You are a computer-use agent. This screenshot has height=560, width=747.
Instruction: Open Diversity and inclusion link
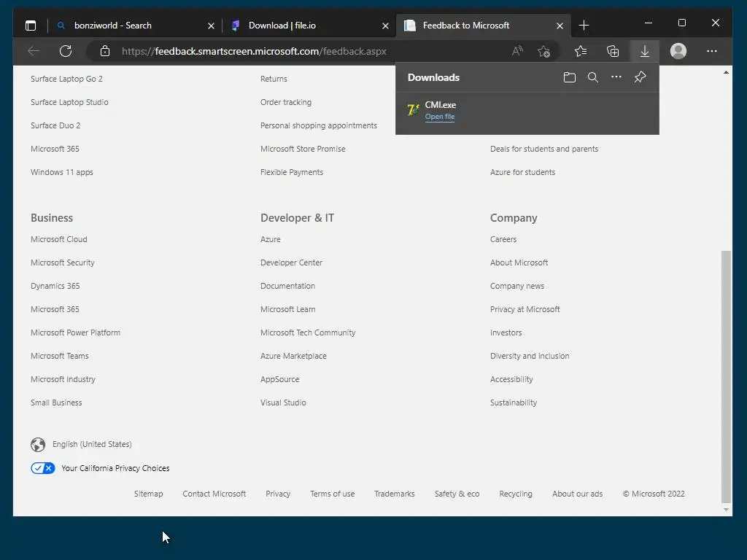[530, 356]
